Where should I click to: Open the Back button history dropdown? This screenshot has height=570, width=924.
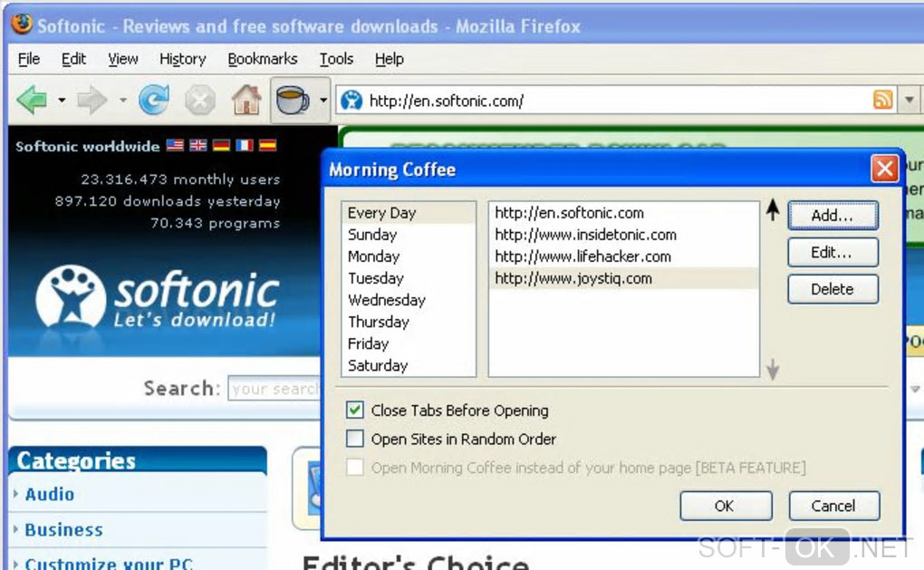(62, 101)
